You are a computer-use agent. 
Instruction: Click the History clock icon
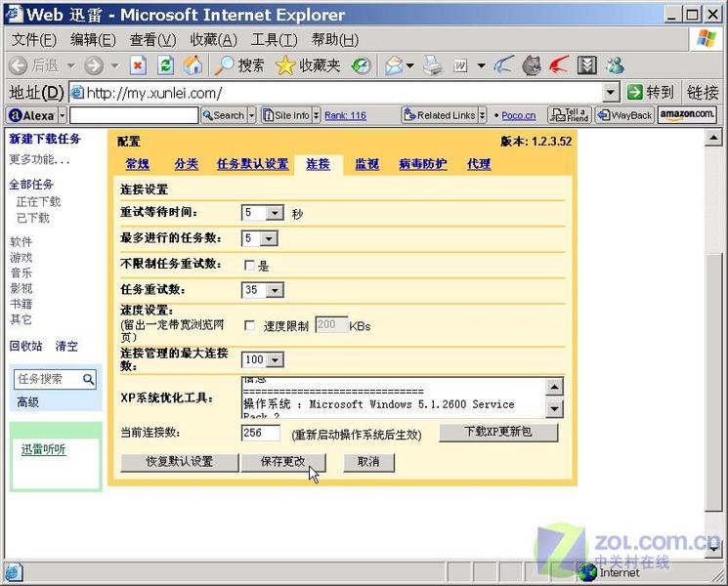pyautogui.click(x=362, y=65)
